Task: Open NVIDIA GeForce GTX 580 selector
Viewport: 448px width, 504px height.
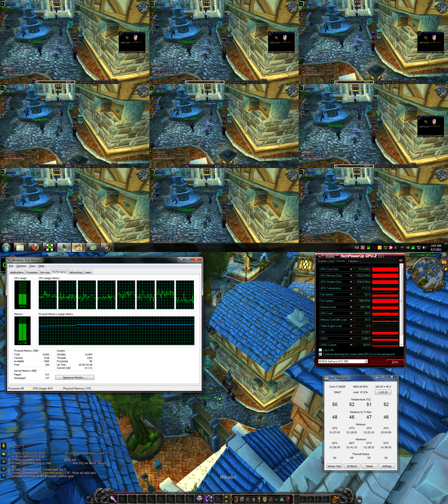Action: coord(343,361)
